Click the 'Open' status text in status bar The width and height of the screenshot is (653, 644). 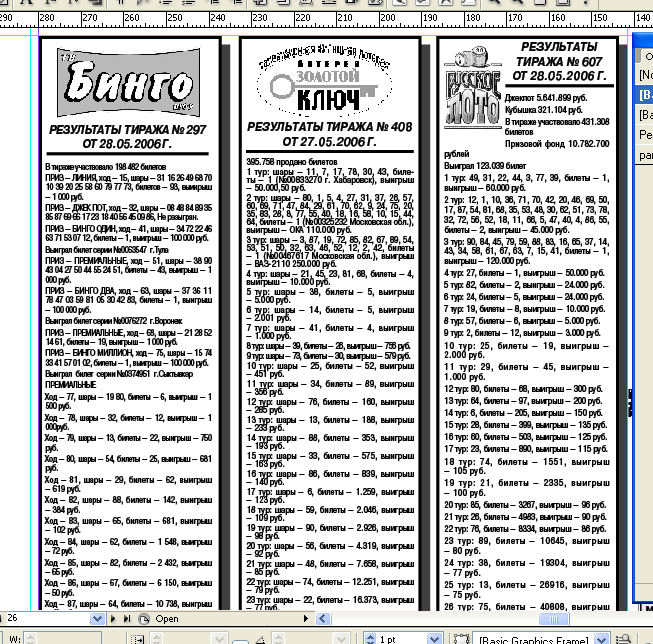(167, 619)
